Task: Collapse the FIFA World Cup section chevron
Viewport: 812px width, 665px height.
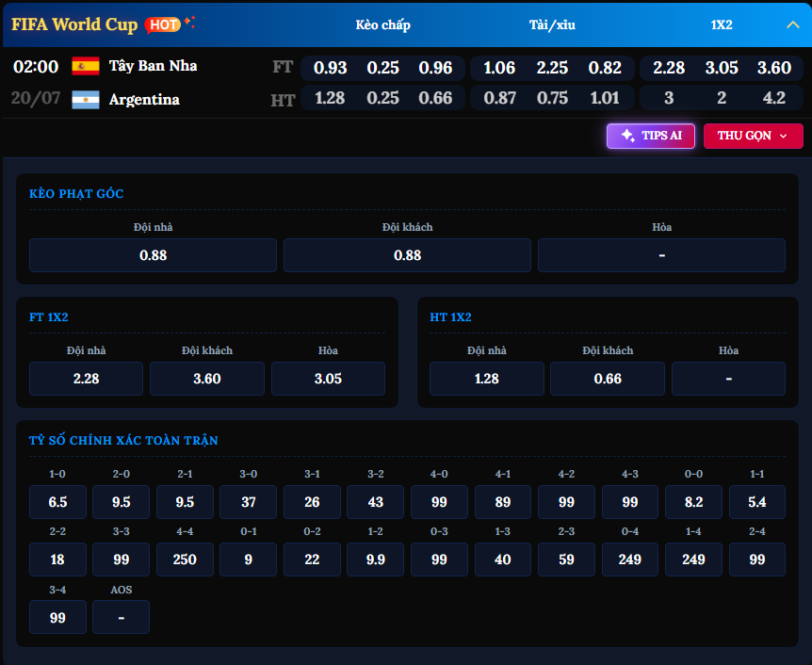Action: (792, 24)
